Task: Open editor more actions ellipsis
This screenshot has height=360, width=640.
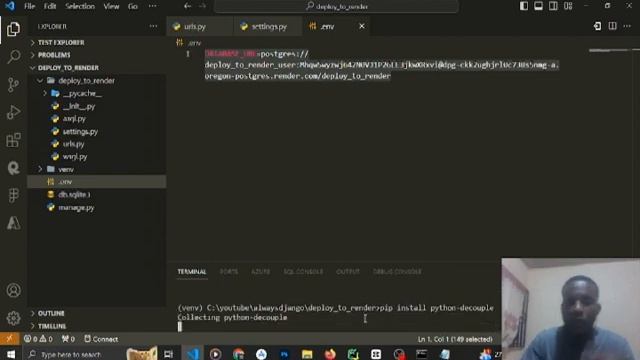Action: (x=627, y=26)
